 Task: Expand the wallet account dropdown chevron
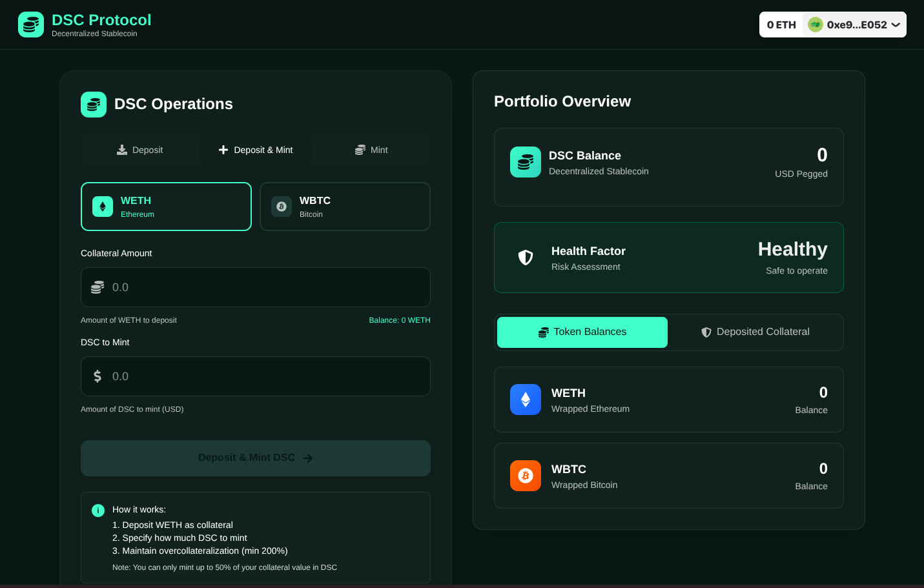pos(896,25)
